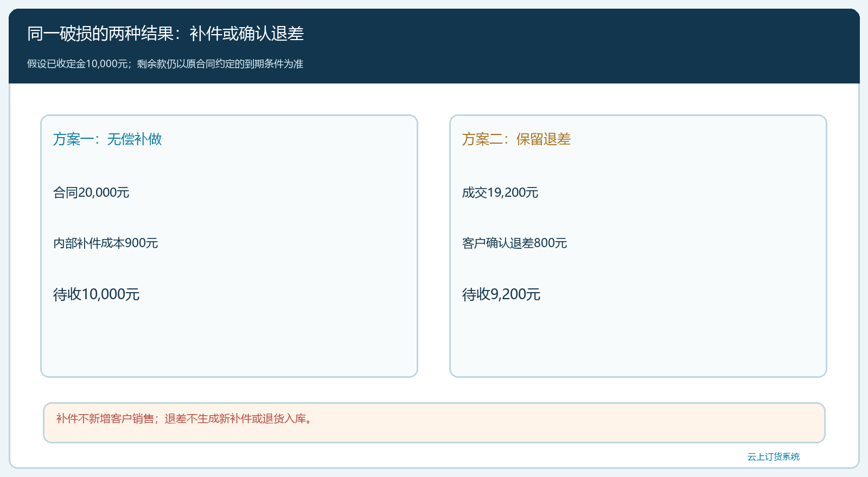Screen dimensions: 868x477
Task: Click the title 同一破损的两种结果
Action: coord(165,34)
